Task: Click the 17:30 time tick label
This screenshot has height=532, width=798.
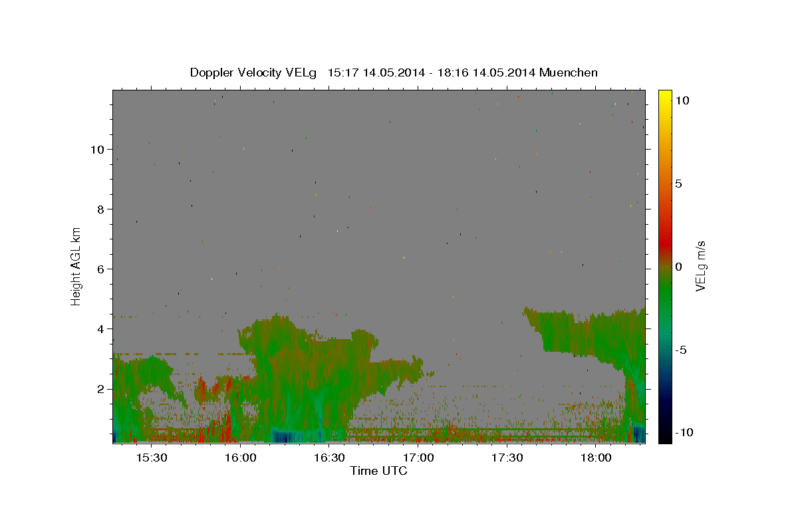Action: [x=507, y=458]
